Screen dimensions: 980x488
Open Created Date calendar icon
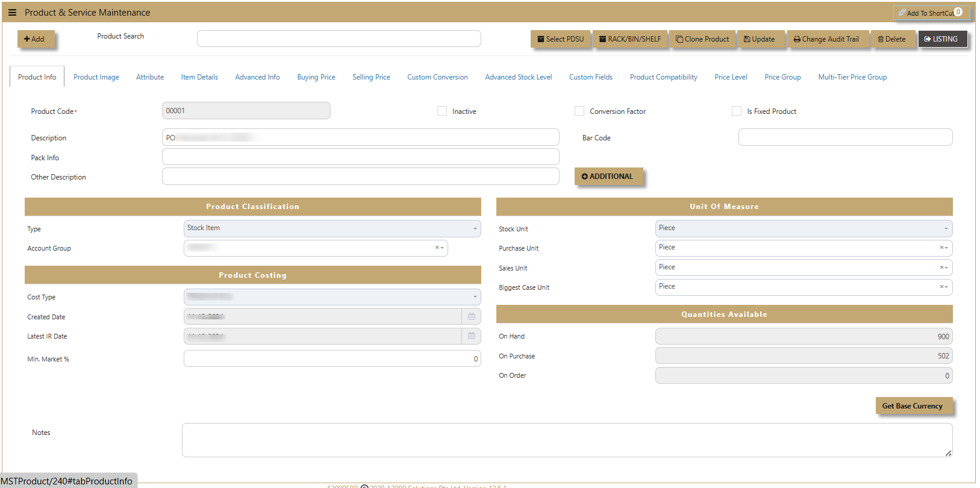pyautogui.click(x=472, y=316)
